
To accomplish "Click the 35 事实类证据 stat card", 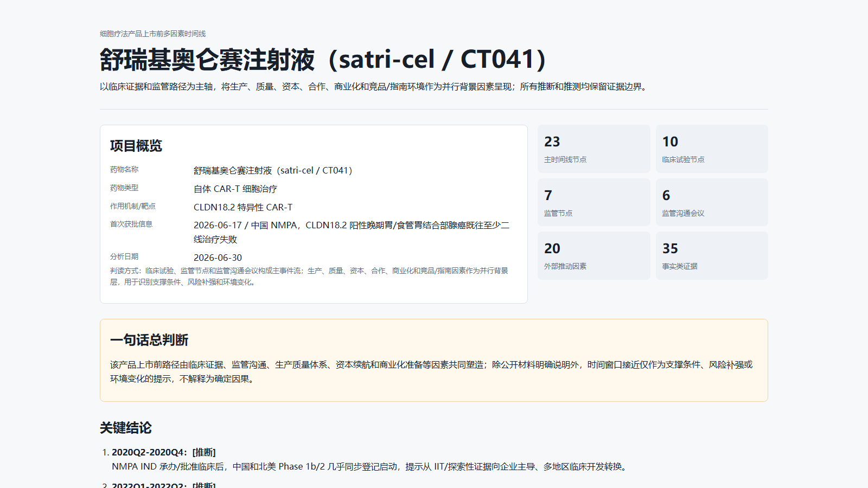I will (712, 256).
